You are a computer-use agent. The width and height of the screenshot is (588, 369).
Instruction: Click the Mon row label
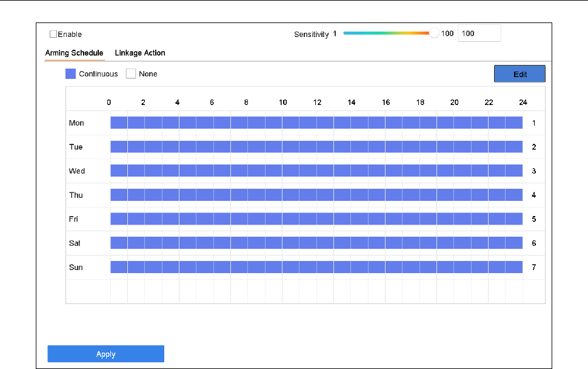coord(76,123)
